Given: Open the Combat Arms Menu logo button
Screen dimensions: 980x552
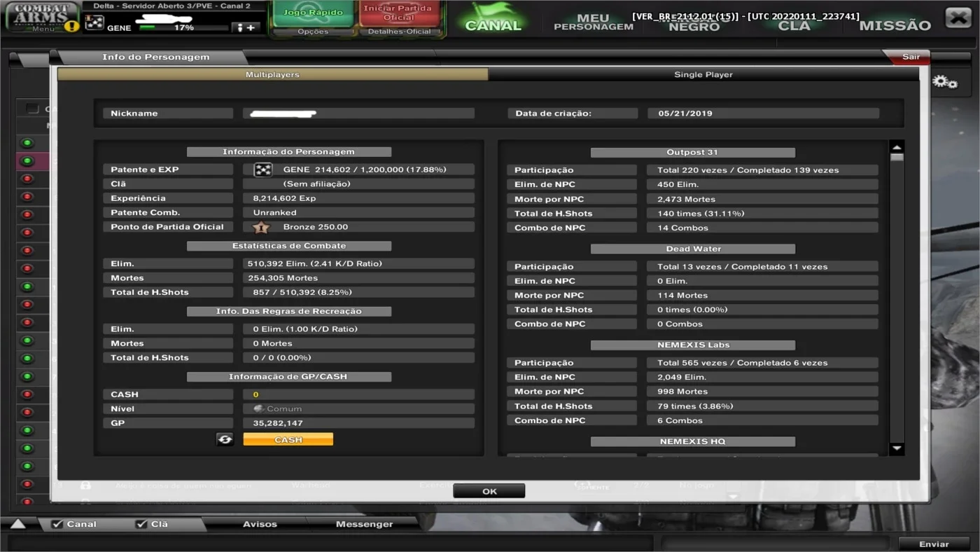Looking at the screenshot, I should (42, 17).
